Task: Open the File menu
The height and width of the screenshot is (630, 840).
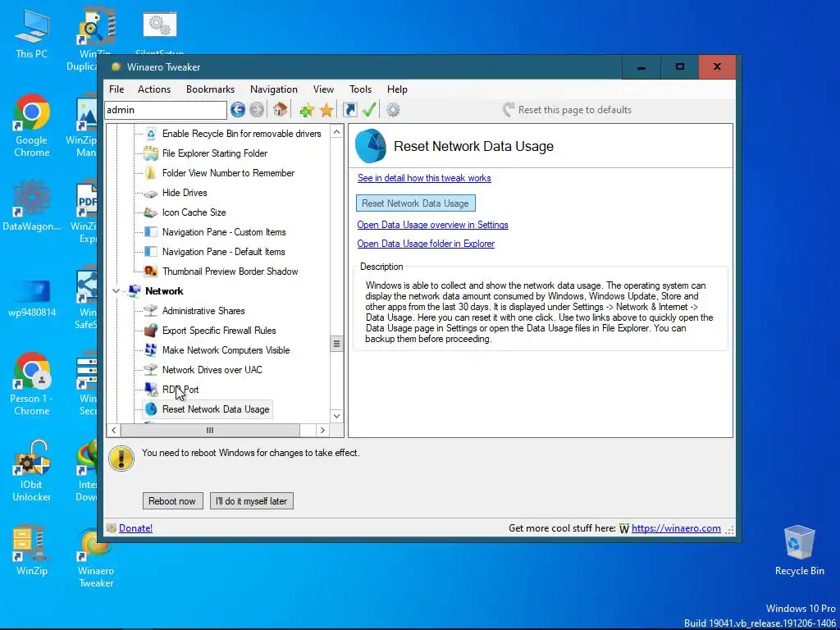Action: [116, 89]
